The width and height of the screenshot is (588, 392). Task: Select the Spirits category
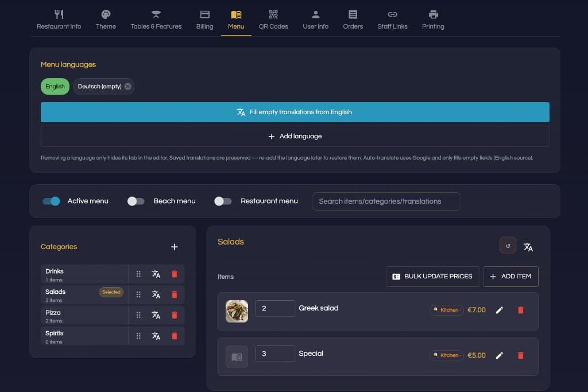pyautogui.click(x=84, y=336)
